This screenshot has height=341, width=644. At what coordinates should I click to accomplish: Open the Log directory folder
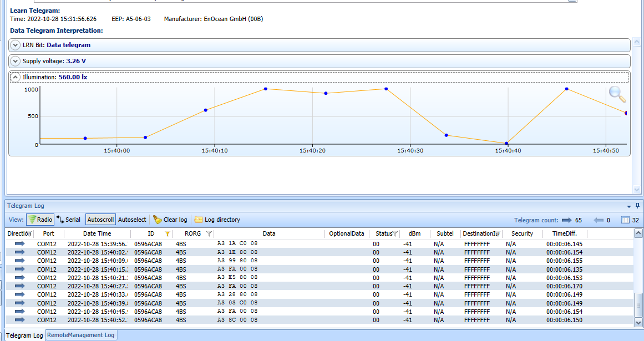[198, 220]
